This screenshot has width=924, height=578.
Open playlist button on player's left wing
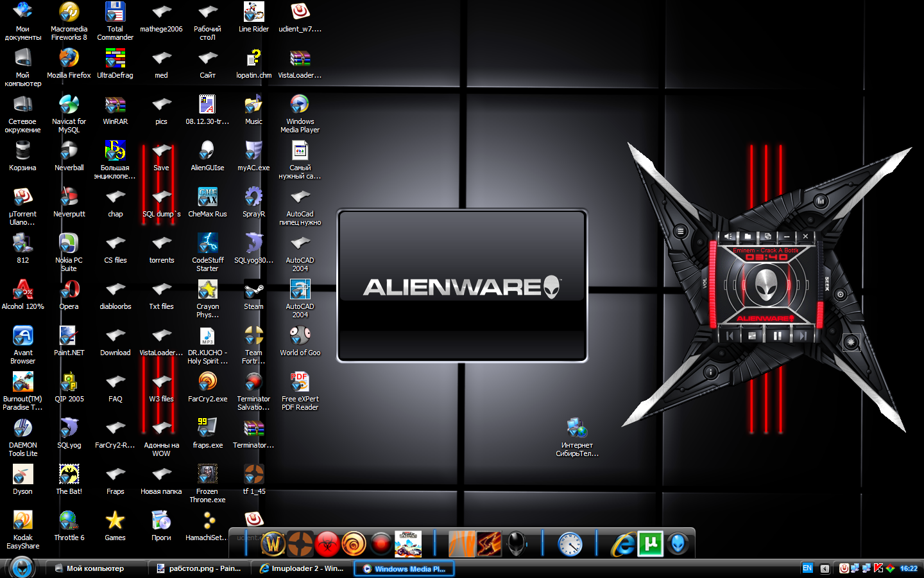(x=681, y=231)
